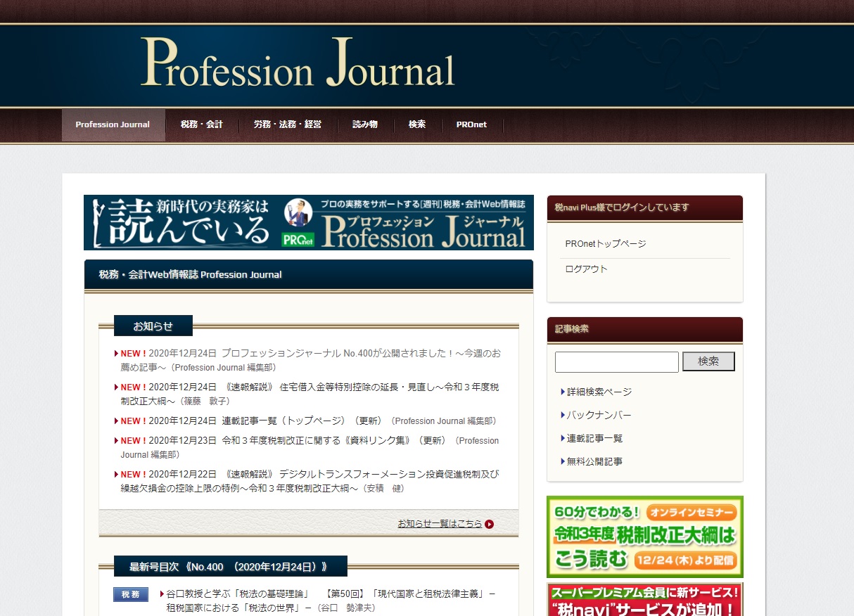Click the 検索 button
This screenshot has height=616, width=854.
point(708,361)
